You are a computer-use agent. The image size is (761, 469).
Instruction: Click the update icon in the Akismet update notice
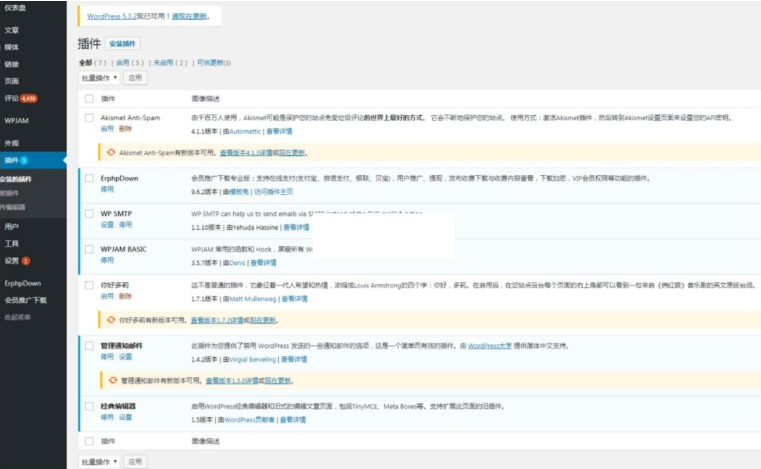111,152
